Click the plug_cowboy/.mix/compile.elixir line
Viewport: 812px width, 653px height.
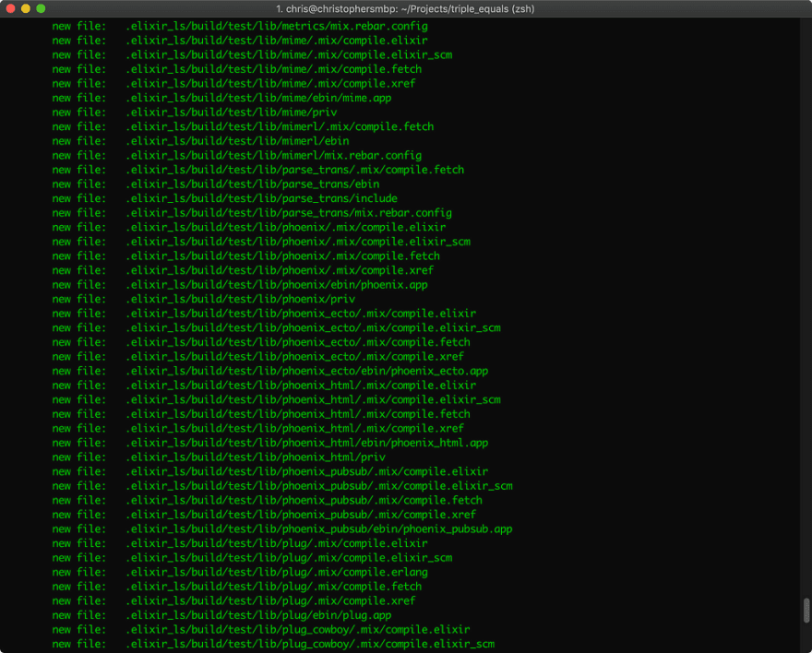point(261,630)
